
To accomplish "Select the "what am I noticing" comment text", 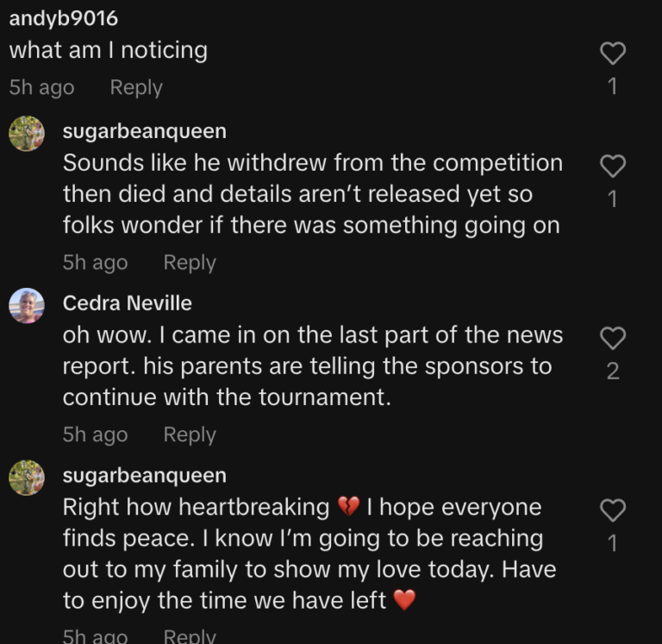I will coord(109,51).
